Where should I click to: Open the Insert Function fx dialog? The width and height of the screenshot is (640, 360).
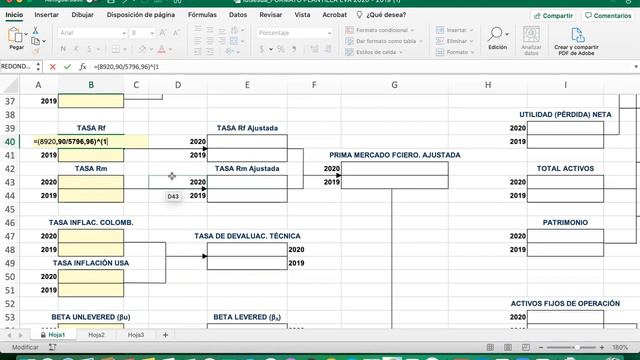83,67
